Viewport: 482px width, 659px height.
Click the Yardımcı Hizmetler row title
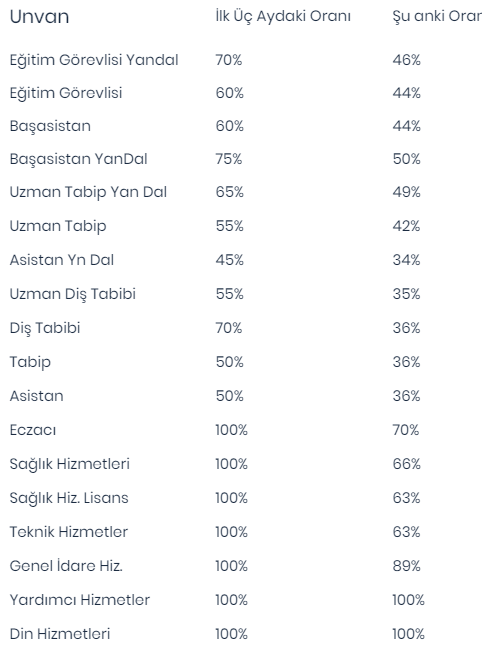[x=79, y=600]
